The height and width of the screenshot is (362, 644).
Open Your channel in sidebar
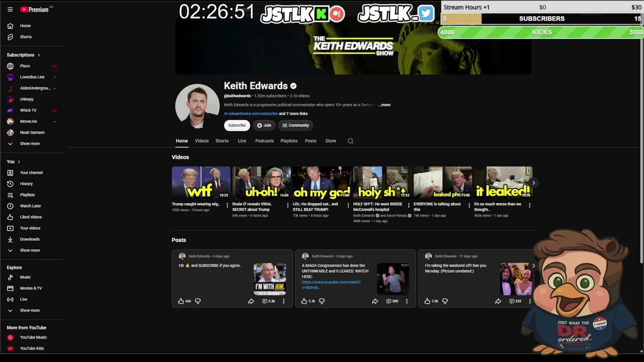(x=31, y=173)
